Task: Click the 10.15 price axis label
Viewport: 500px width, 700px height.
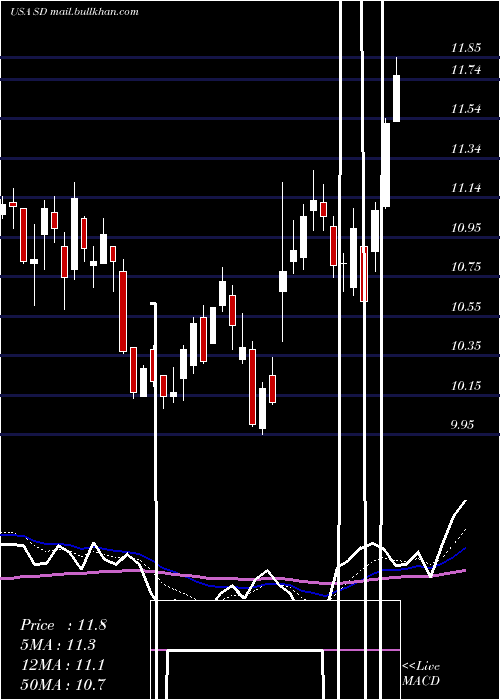Action: [466, 386]
